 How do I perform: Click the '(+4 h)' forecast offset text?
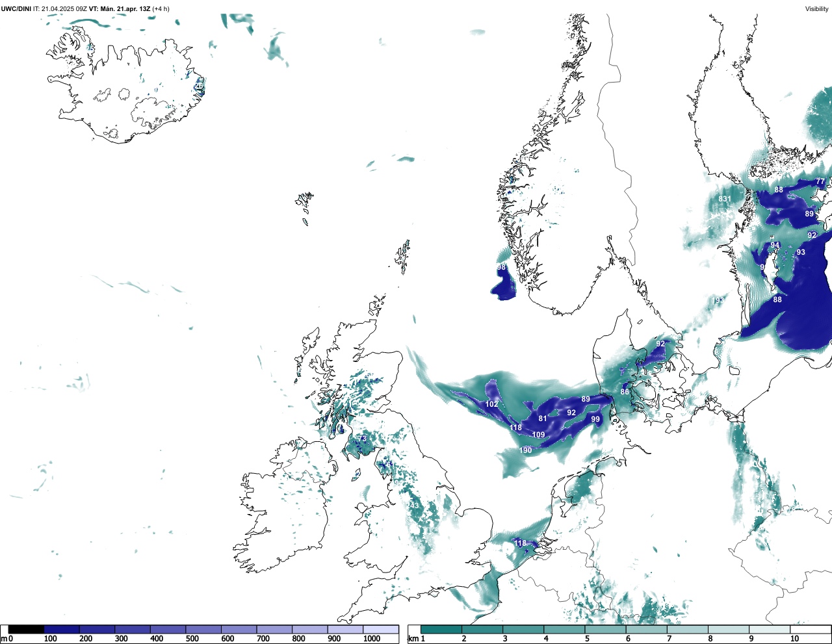[x=161, y=8]
